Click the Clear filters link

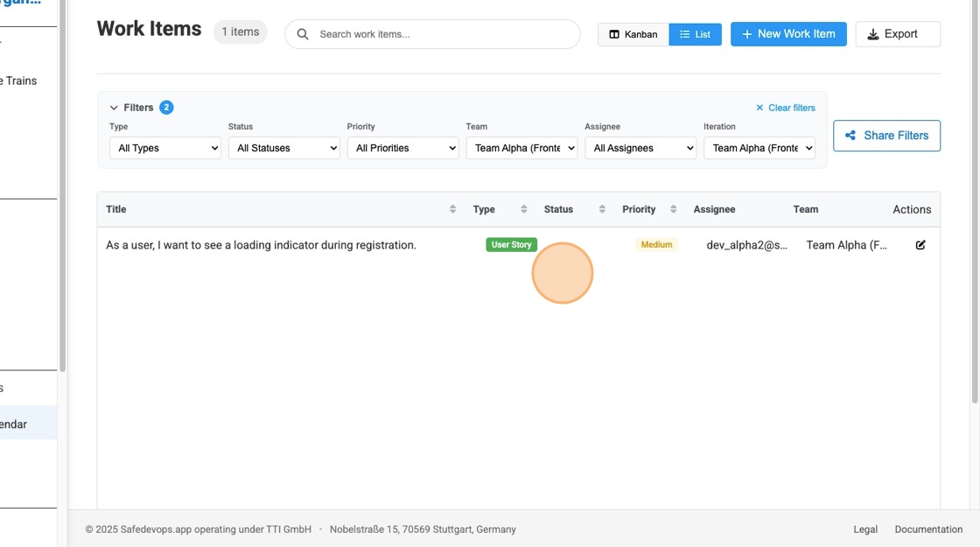pyautogui.click(x=790, y=108)
